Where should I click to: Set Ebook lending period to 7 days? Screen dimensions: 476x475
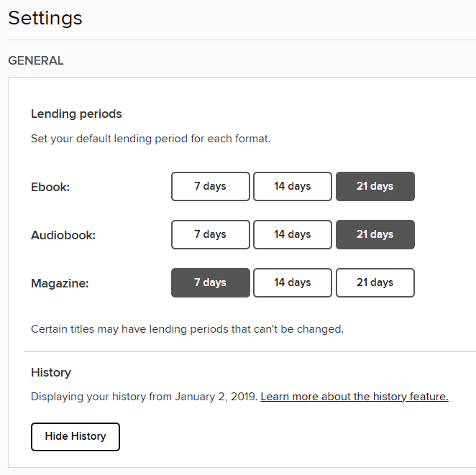coord(210,186)
